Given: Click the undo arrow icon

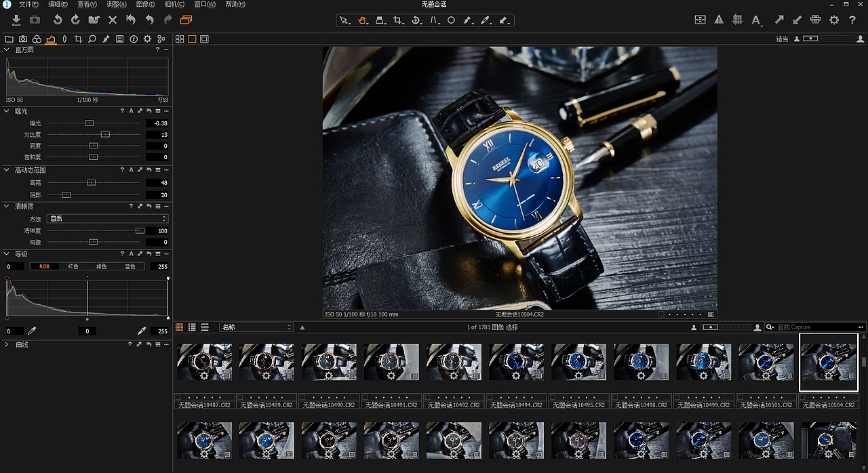Looking at the screenshot, I should [x=149, y=20].
